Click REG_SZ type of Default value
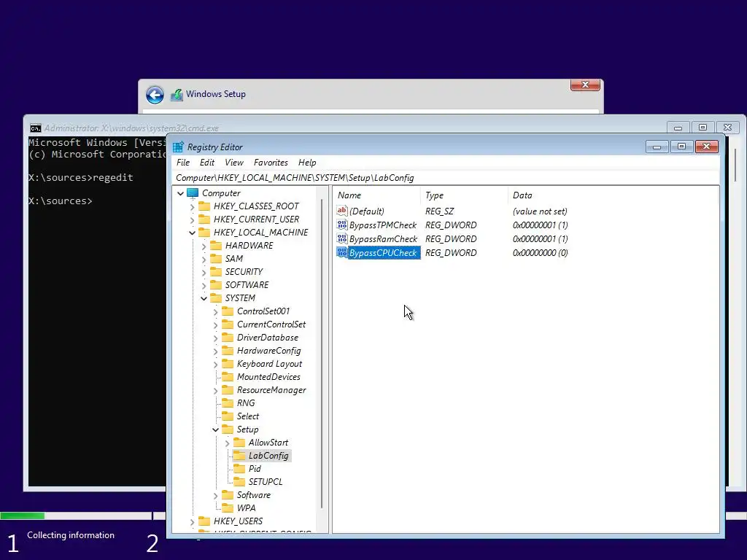Screen dimensions: 747x560 439,211
